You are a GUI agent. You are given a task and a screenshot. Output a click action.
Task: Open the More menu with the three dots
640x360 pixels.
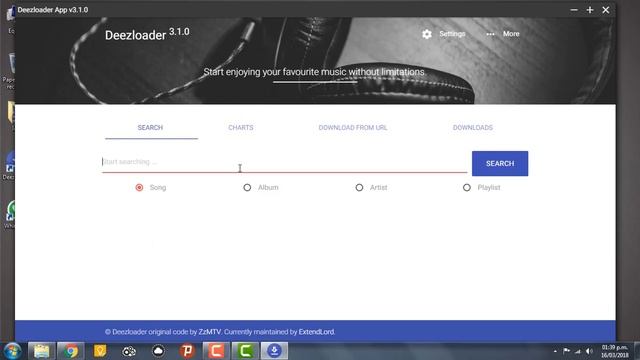point(490,34)
